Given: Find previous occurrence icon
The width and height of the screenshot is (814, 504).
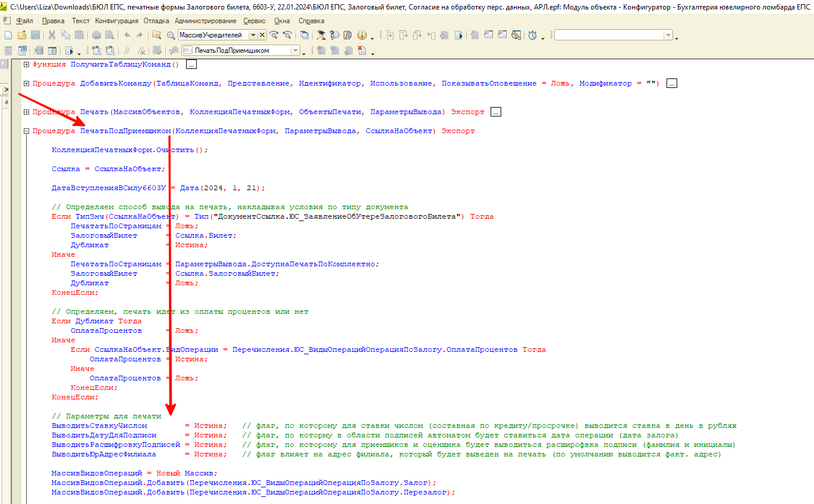Looking at the screenshot, I should [288, 35].
